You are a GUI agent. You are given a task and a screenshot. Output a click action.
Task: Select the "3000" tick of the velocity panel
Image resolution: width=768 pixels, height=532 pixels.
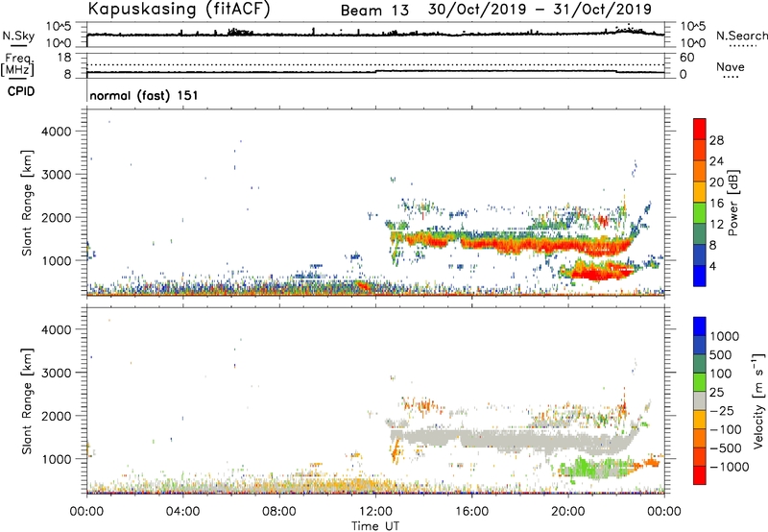click(57, 373)
